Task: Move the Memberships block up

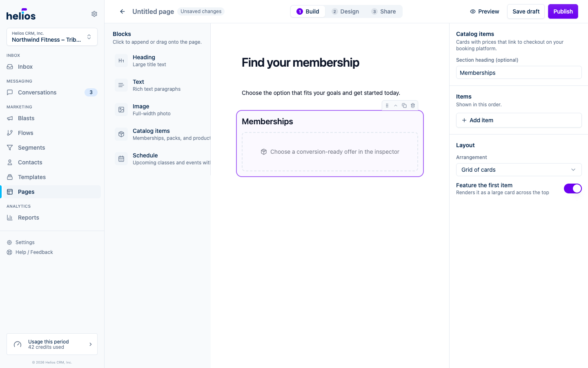Action: click(x=396, y=105)
